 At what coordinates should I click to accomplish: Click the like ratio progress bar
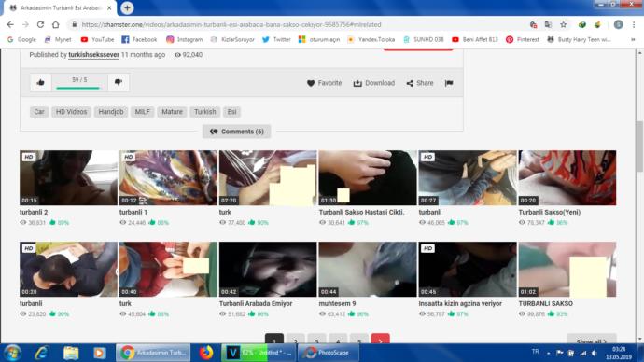[x=78, y=88]
